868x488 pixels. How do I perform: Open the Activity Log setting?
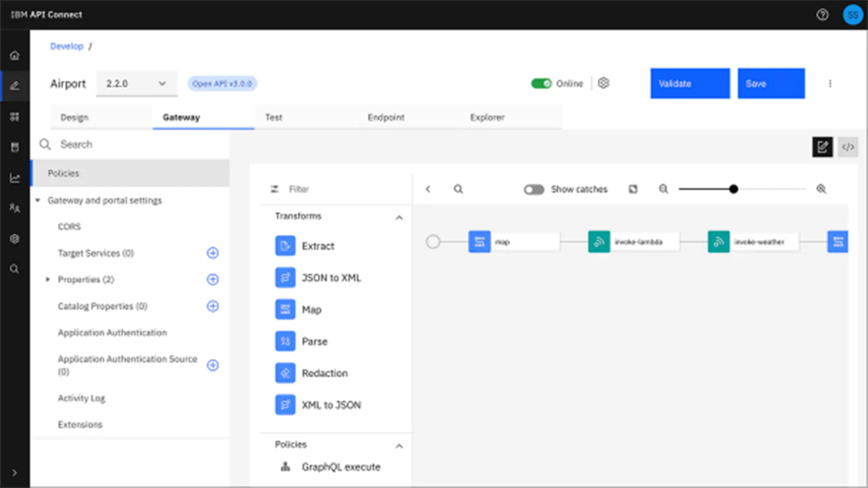pyautogui.click(x=81, y=399)
